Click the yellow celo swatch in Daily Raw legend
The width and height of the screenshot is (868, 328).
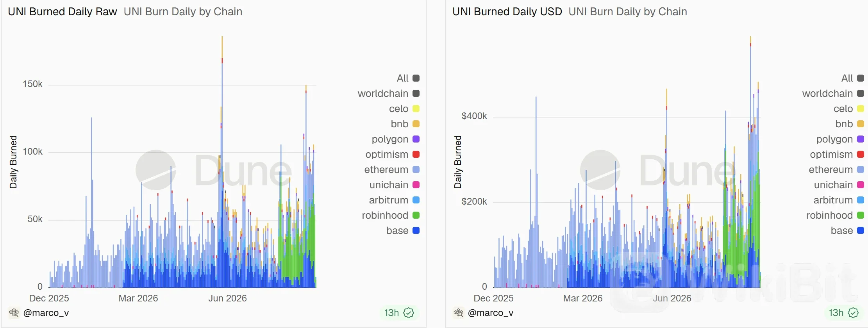pos(416,109)
